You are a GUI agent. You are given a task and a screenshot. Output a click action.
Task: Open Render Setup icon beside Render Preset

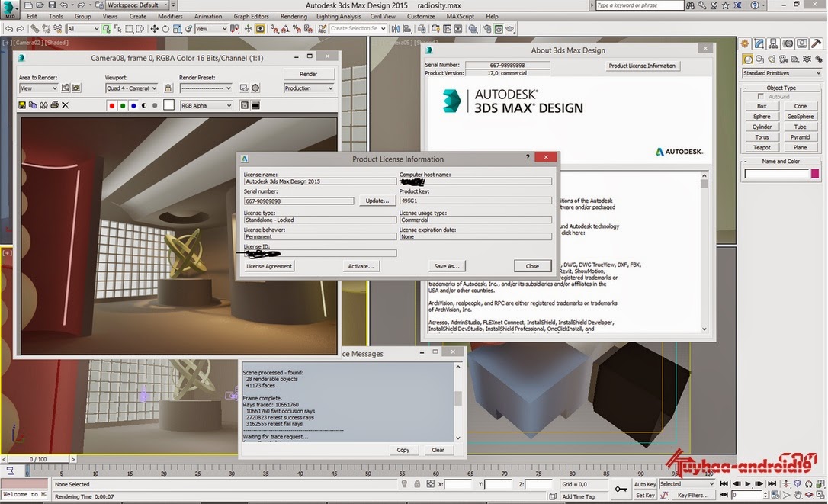pos(244,88)
